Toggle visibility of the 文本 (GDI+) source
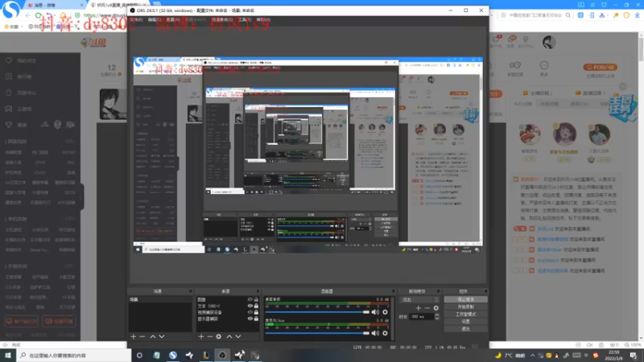 250,306
